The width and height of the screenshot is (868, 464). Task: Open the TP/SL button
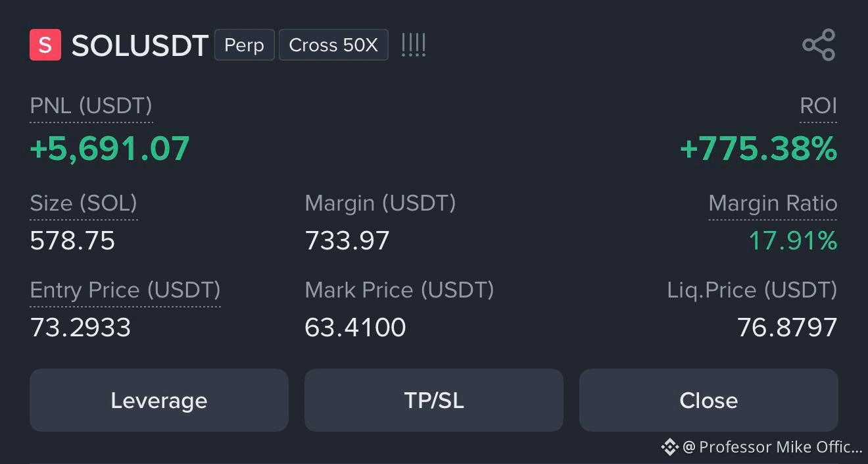(x=434, y=400)
